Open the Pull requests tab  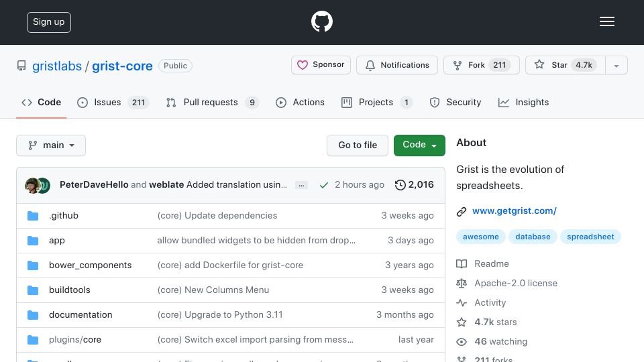point(213,103)
